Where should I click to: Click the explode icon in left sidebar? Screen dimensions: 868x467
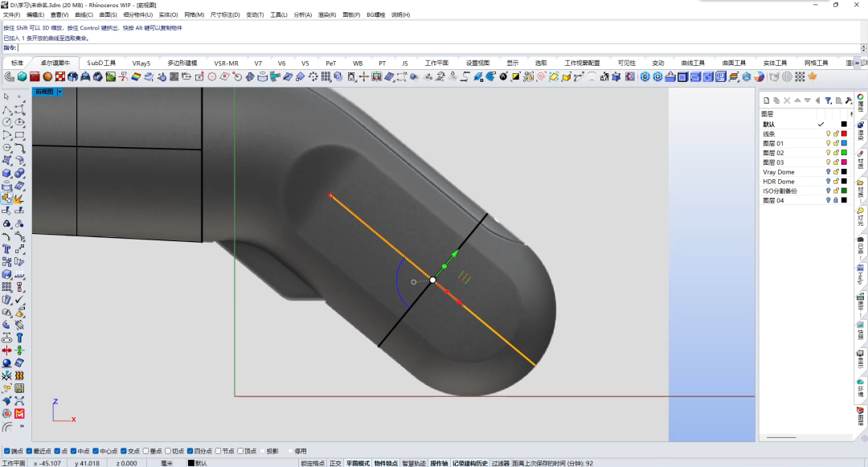point(19,198)
